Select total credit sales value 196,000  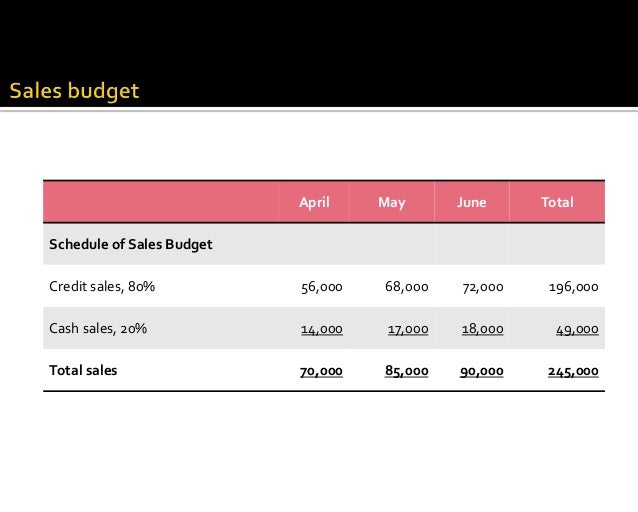click(573, 287)
